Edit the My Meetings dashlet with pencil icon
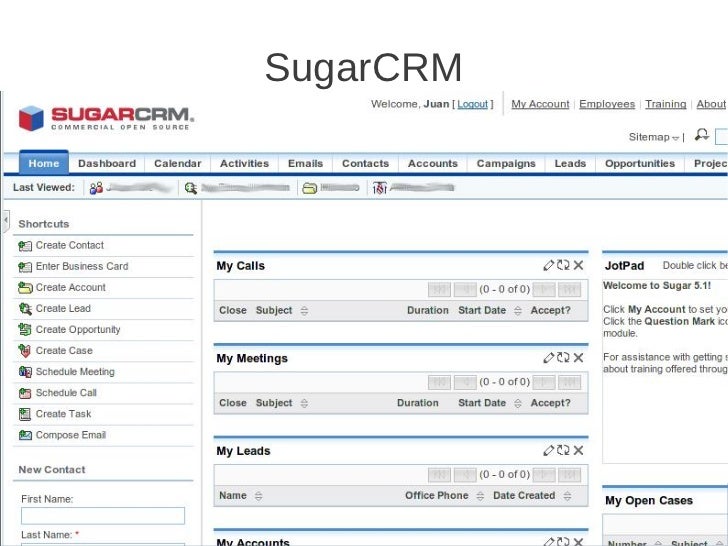 coord(548,358)
